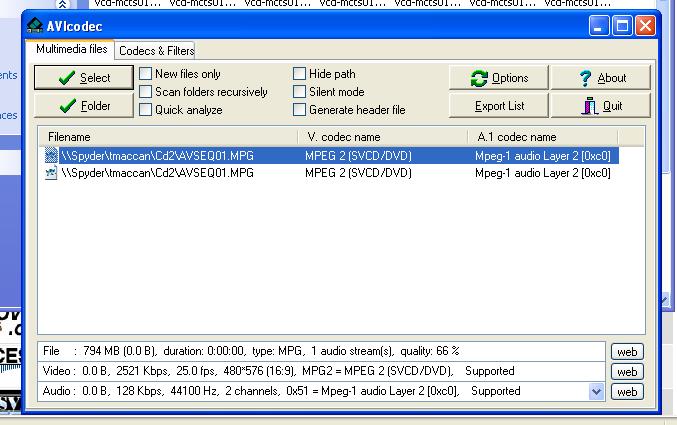Toggle Scan folders recursively checkbox

tap(146, 92)
